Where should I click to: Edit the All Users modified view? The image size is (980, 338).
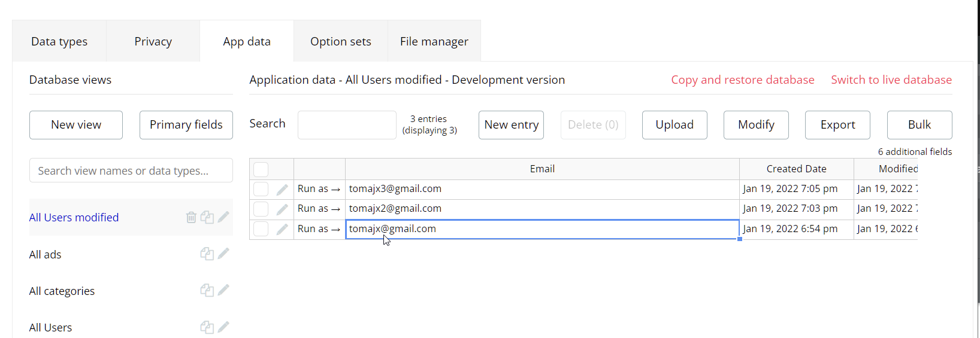[x=223, y=217]
